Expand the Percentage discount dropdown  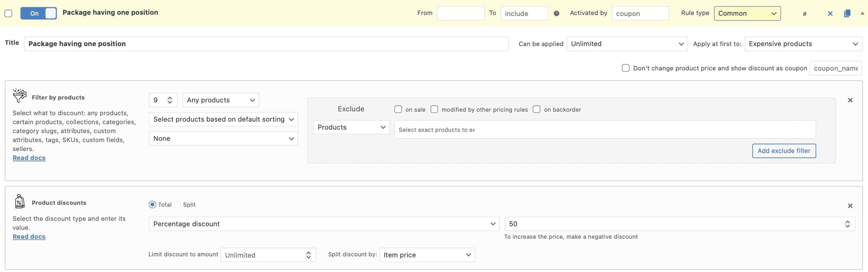(324, 224)
